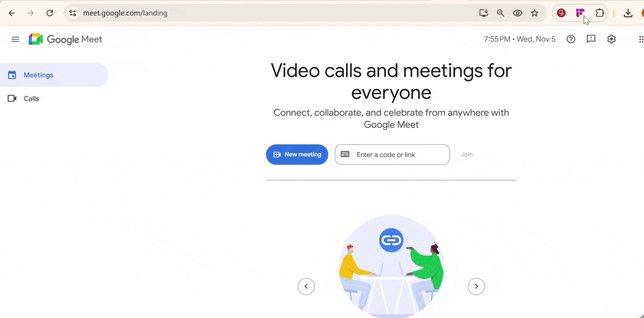Go forward with the browser forward arrow
The image size is (644, 318).
pos(31,13)
